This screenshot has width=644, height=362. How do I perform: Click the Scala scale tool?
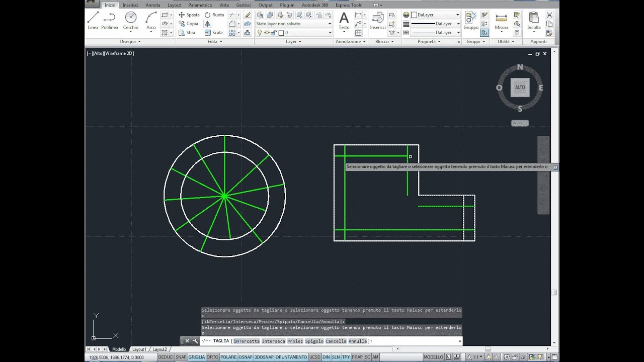coord(214,33)
